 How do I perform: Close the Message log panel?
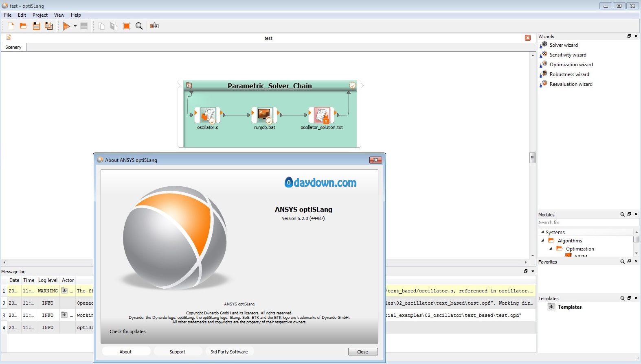pyautogui.click(x=533, y=271)
